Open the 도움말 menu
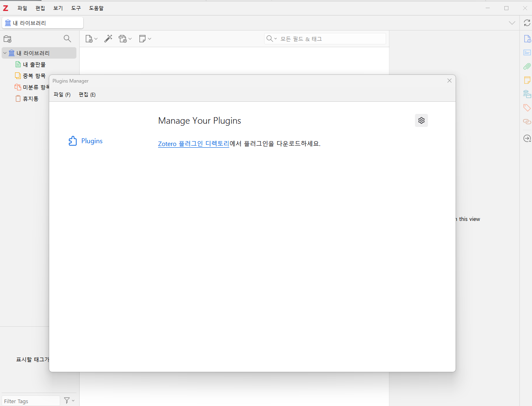The image size is (532, 406). 96,8
